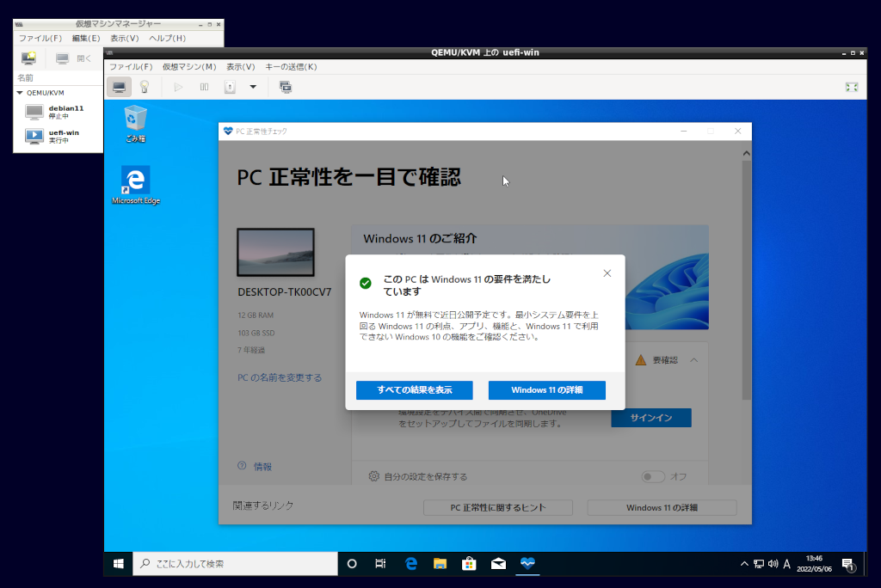Click the 開く button in 仮想マシンマネージャー toolbar
Viewport: 881px width, 588px height.
tap(74, 58)
